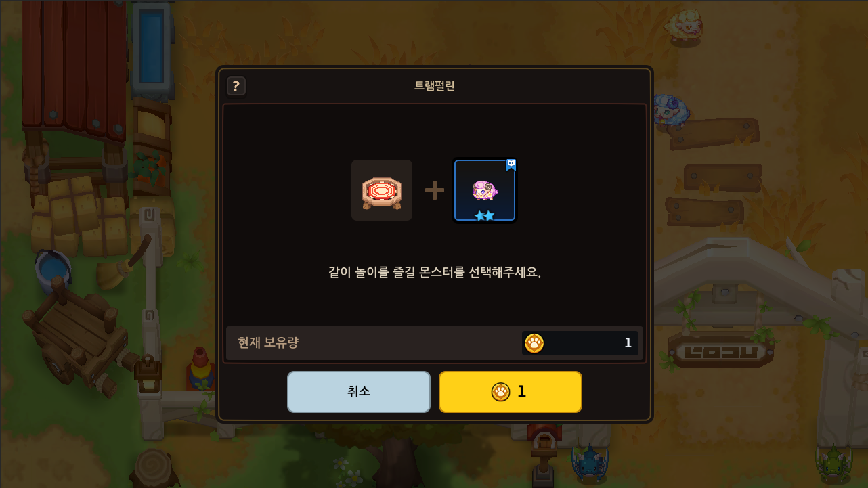
Task: Click the monster selection instruction text
Action: pyautogui.click(x=435, y=272)
